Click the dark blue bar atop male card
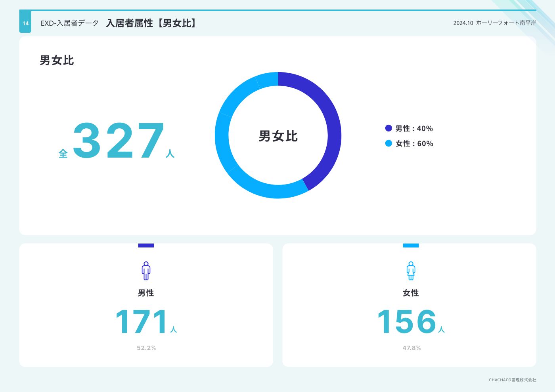Viewport: 555px width, 392px height. point(146,245)
